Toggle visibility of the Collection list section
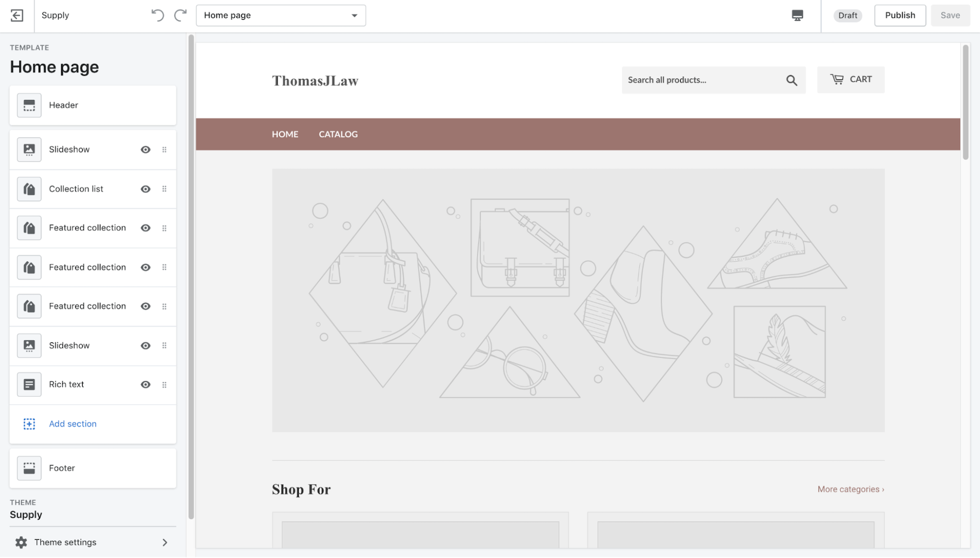This screenshot has height=558, width=980. tap(145, 189)
